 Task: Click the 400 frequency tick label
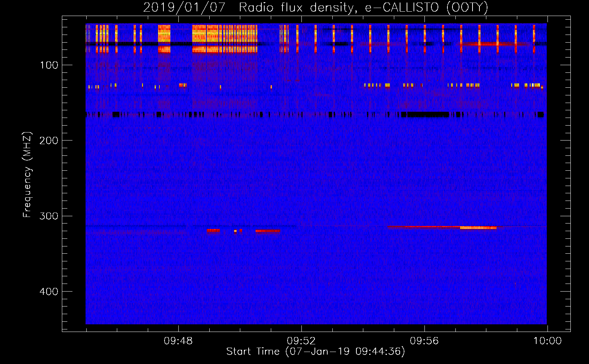click(49, 292)
